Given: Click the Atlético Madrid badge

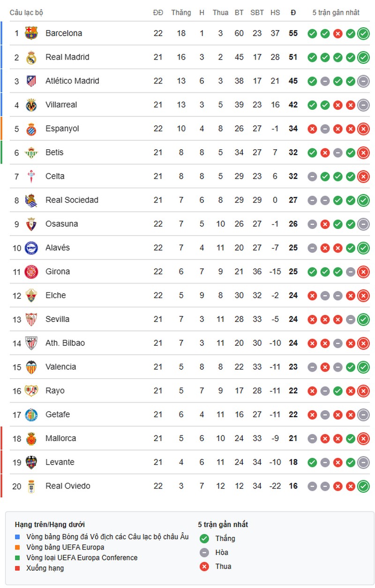Looking at the screenshot, I should pyautogui.click(x=31, y=81).
